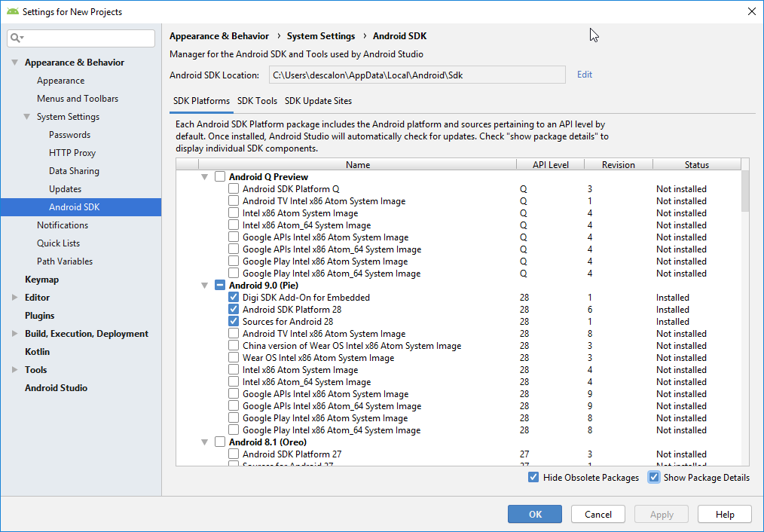
Task: Collapse the Appearance & Behavior tree node
Action: 14,63
